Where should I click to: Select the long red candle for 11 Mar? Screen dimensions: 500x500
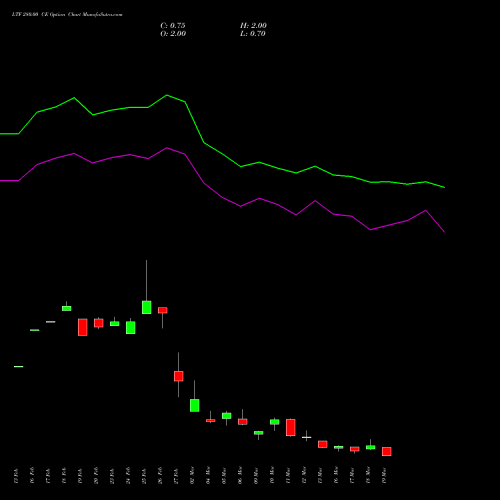(291, 427)
